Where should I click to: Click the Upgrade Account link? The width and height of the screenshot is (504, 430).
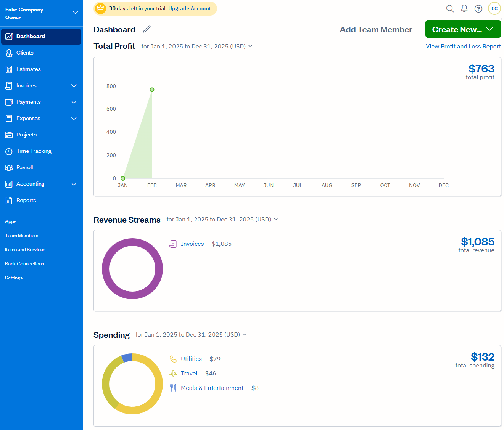pos(190,8)
